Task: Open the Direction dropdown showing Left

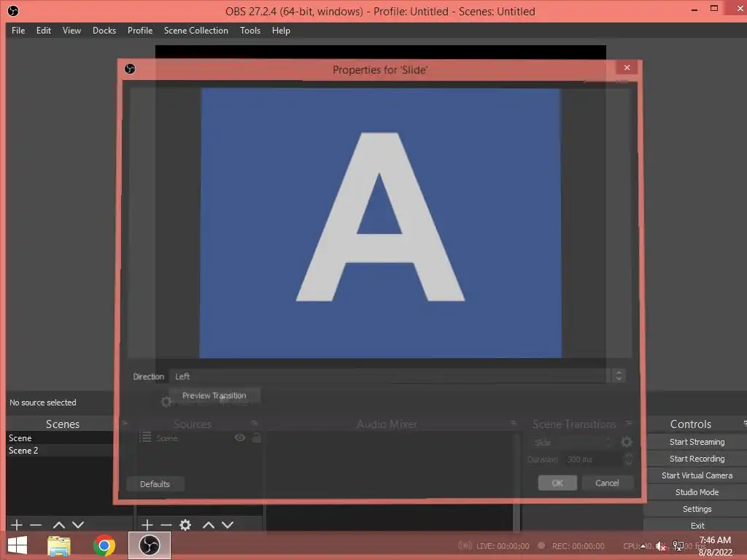Action: (398, 376)
